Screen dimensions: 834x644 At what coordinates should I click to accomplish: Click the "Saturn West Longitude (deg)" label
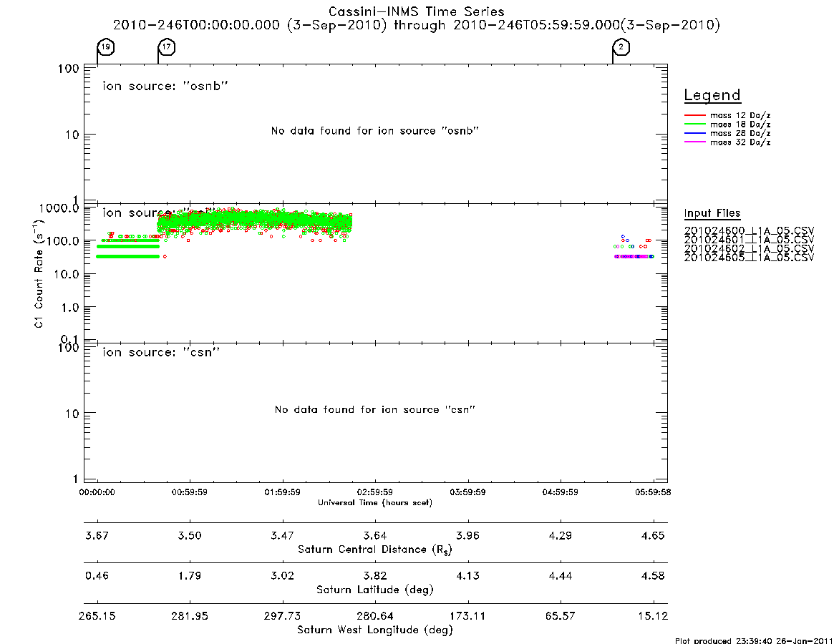tap(375, 630)
